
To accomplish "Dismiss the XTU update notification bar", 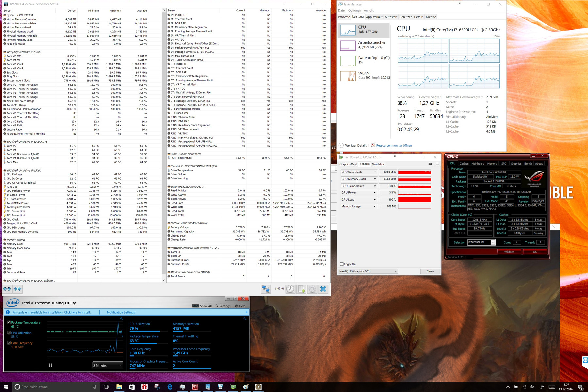I will click(x=246, y=312).
